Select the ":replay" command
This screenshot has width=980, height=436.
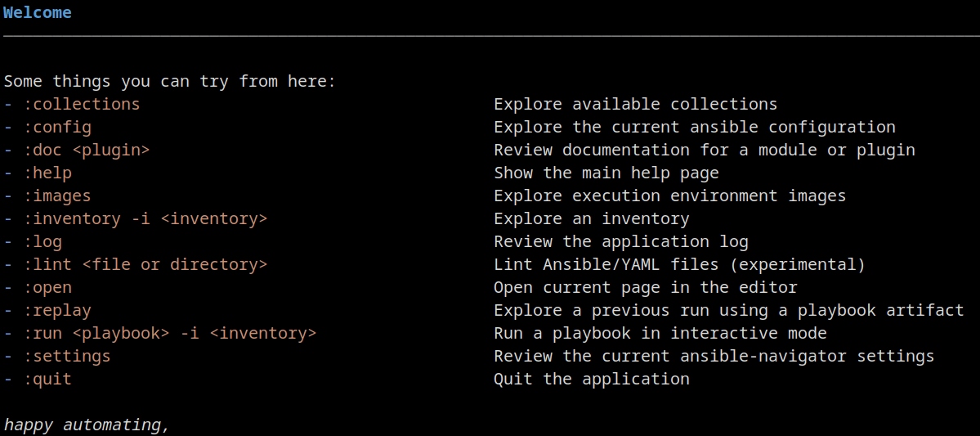[57, 310]
